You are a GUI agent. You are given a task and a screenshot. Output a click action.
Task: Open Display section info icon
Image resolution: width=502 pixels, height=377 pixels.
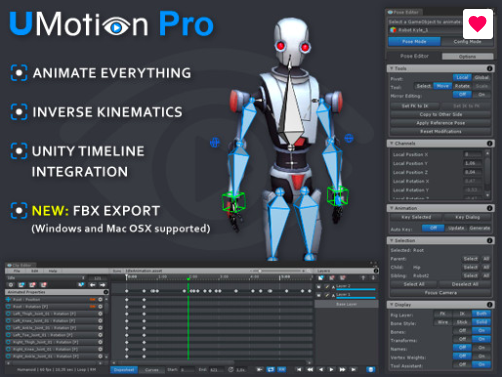coord(489,305)
